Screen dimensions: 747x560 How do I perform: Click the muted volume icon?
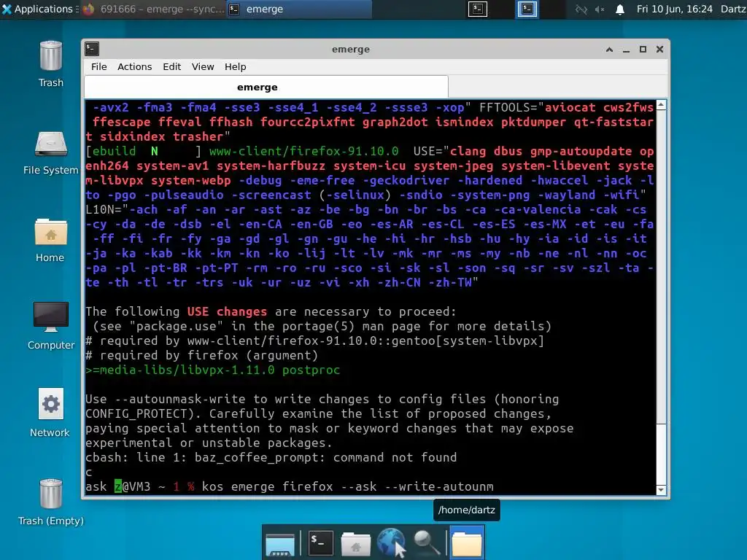[600, 9]
